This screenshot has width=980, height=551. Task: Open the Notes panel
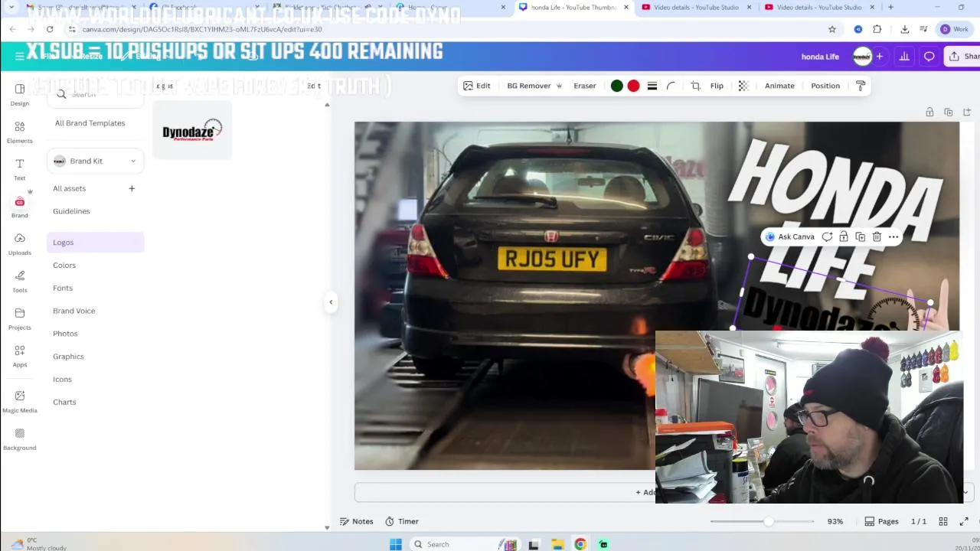pyautogui.click(x=356, y=522)
